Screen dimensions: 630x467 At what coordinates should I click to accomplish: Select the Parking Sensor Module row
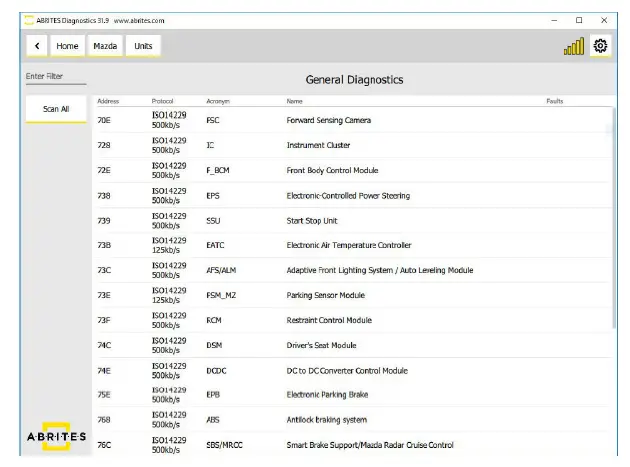[354, 295]
